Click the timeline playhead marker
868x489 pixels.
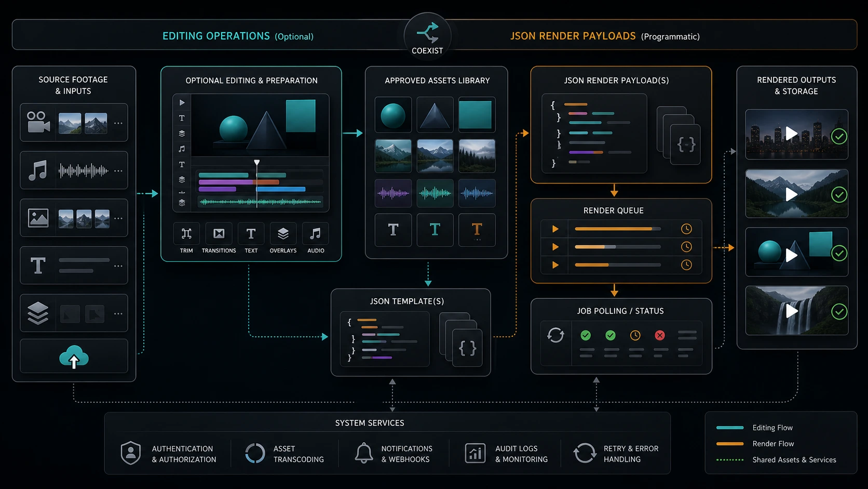point(256,163)
